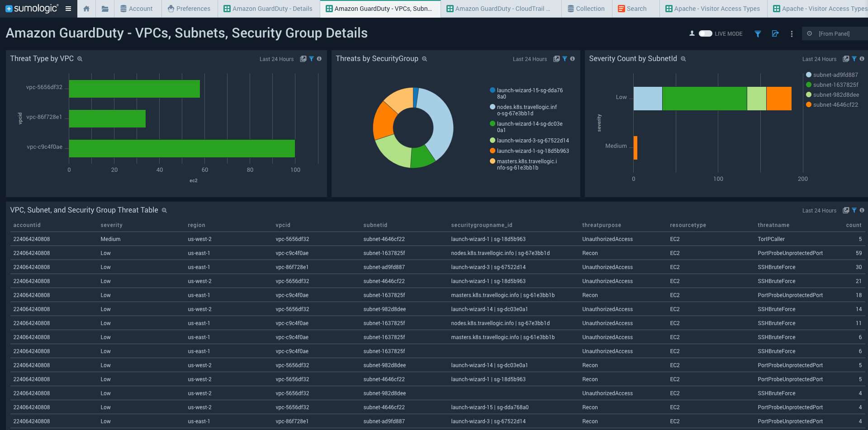Toggle subnet-982d8dee legend entry
This screenshot has height=430, width=868.
pyautogui.click(x=833, y=95)
